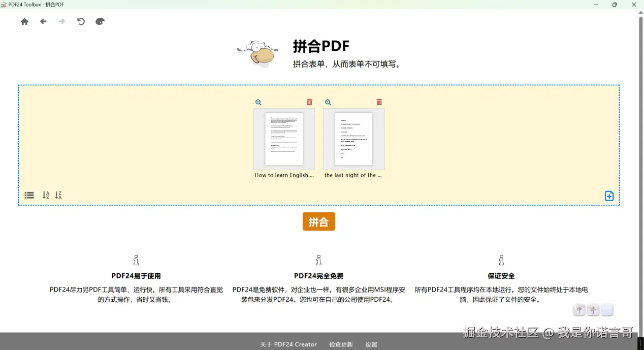Add a file with the plus icon
The height and width of the screenshot is (350, 644).
pyautogui.click(x=609, y=196)
